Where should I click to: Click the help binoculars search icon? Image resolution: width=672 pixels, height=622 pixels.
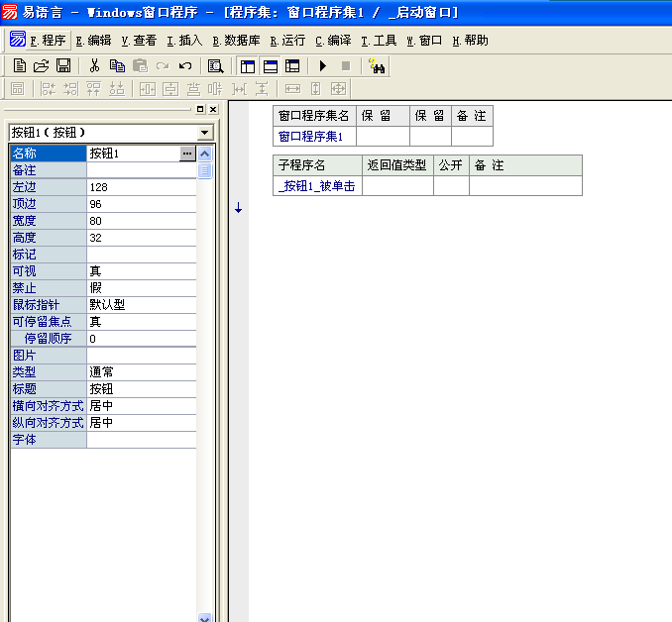377,66
